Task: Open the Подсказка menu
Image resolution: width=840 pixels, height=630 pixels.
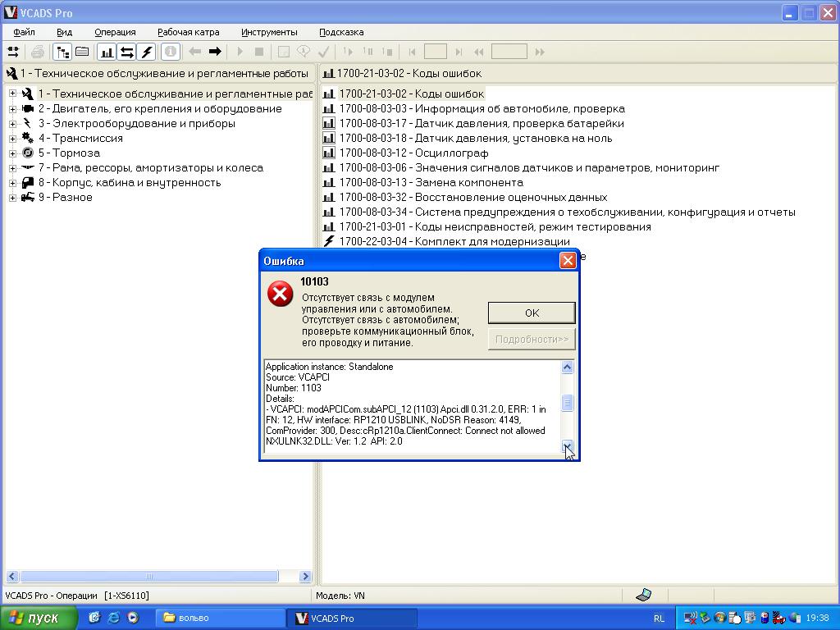Action: coord(341,32)
